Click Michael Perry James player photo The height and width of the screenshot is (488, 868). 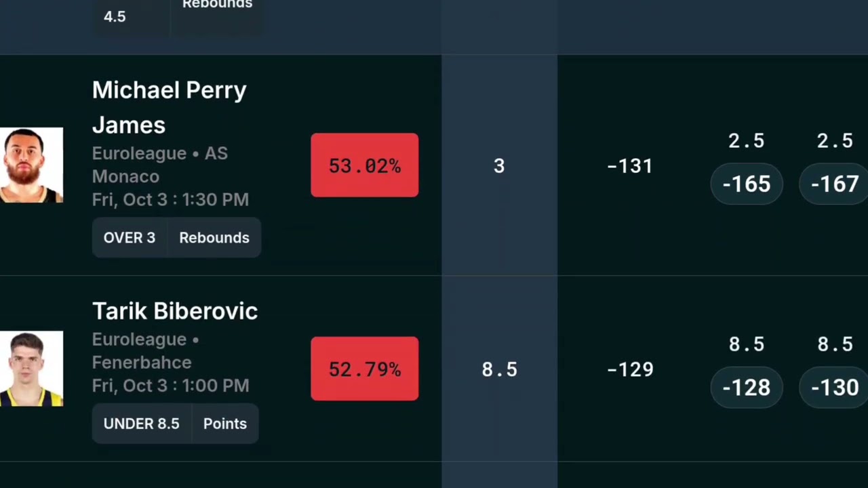click(31, 165)
